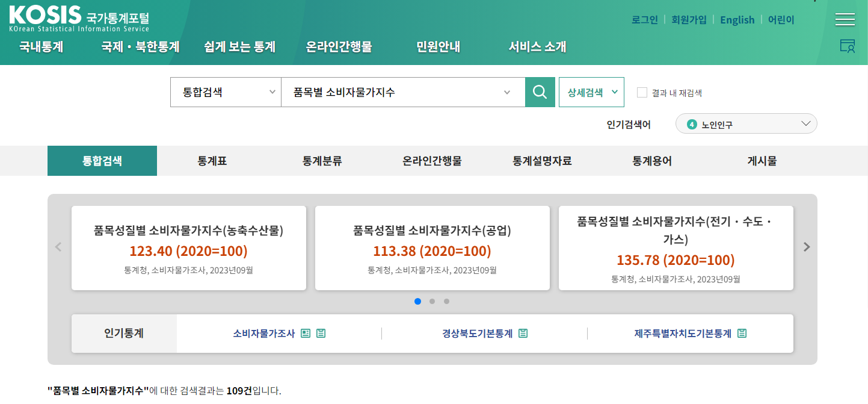Open the 농축수산물 consumer price index card

click(189, 248)
